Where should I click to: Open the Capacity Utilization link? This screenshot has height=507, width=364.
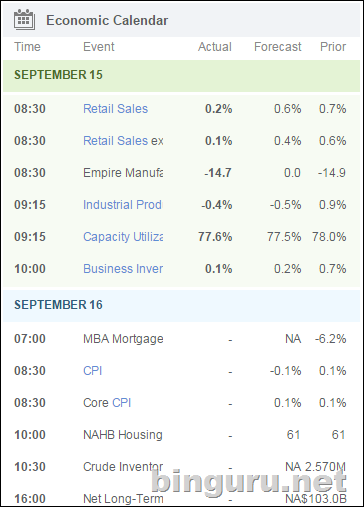[123, 237]
